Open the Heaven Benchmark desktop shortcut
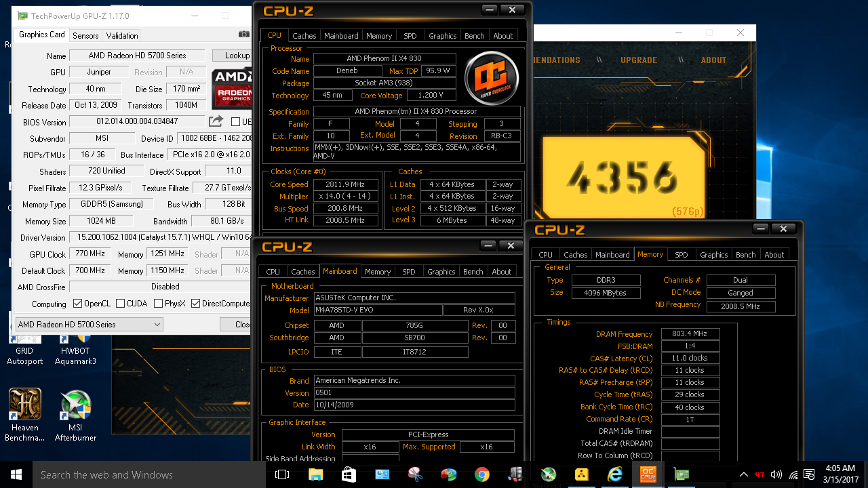Viewport: 868px width, 488px height. 25,414
